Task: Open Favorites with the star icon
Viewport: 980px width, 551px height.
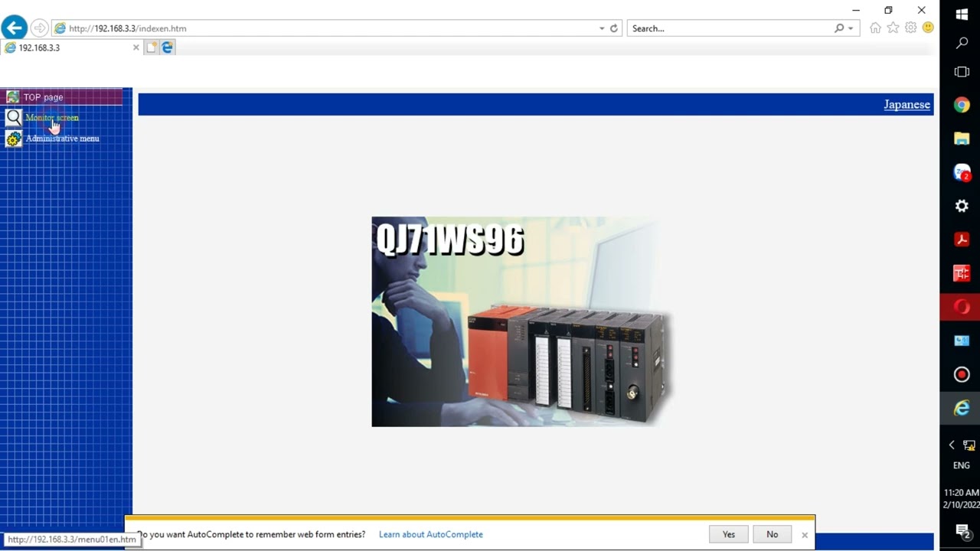Action: [893, 28]
